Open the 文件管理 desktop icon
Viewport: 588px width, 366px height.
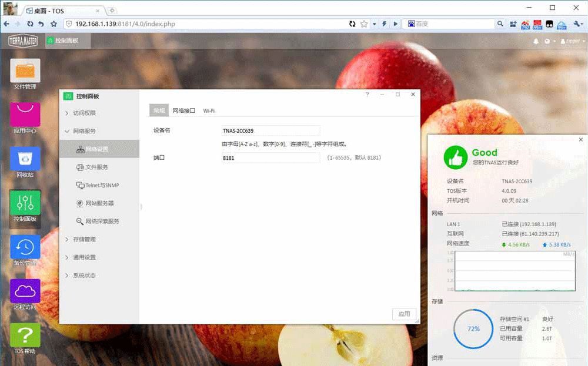pyautogui.click(x=25, y=71)
